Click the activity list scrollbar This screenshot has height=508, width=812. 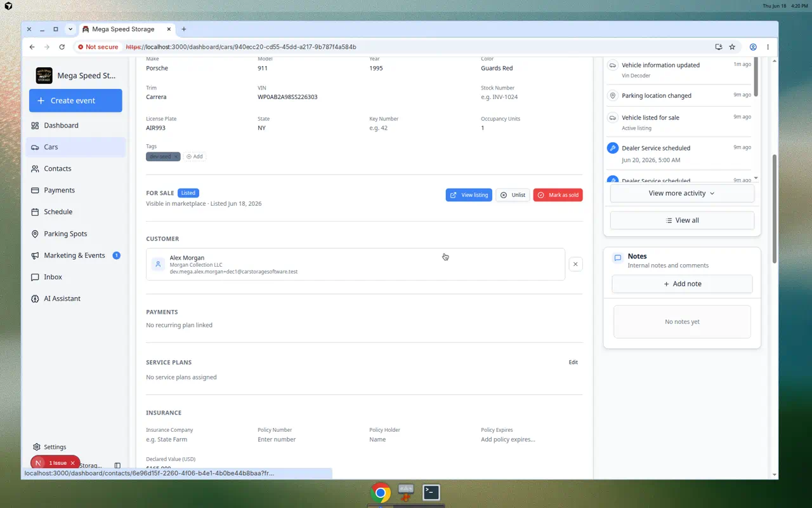(x=755, y=76)
